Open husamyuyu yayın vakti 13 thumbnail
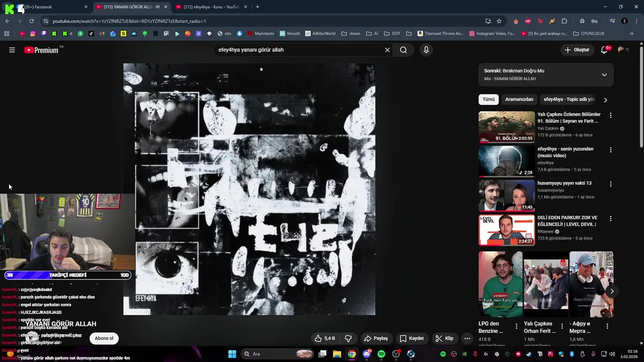The width and height of the screenshot is (644, 362). click(507, 196)
